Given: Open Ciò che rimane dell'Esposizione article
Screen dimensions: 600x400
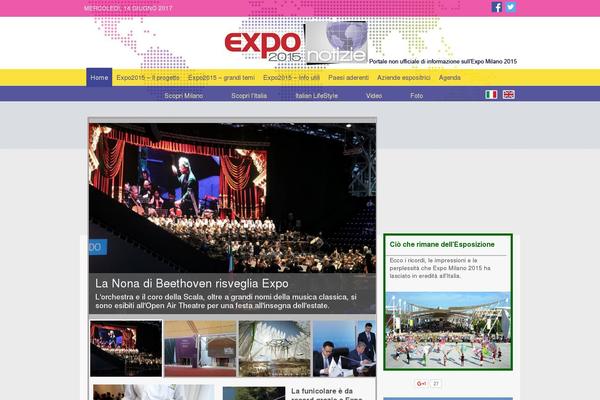Looking at the screenshot, I should [442, 245].
